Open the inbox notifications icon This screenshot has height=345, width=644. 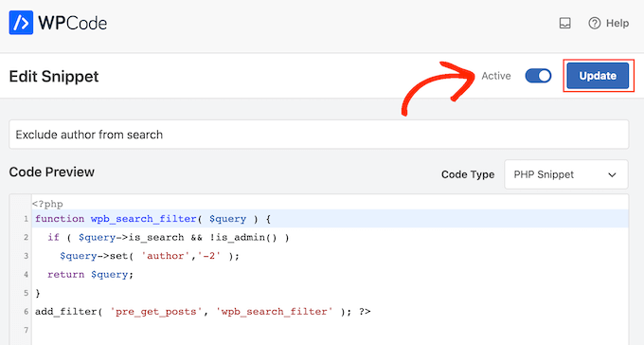[x=565, y=23]
